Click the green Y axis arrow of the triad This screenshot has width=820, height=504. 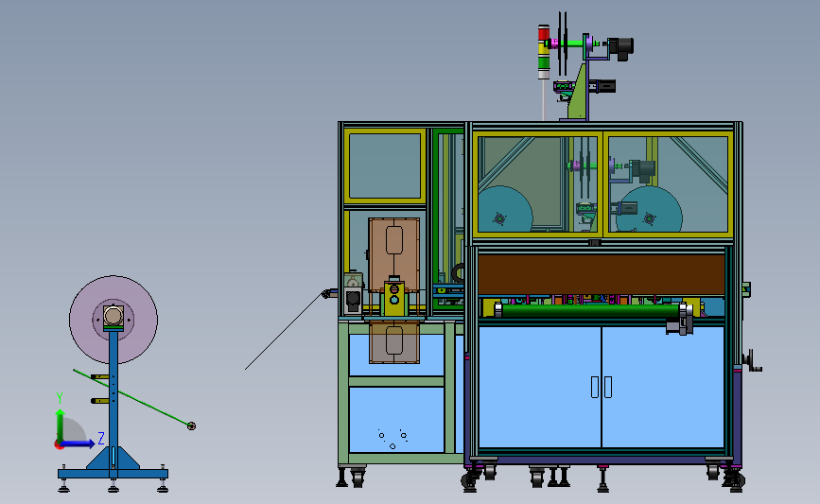tap(61, 426)
